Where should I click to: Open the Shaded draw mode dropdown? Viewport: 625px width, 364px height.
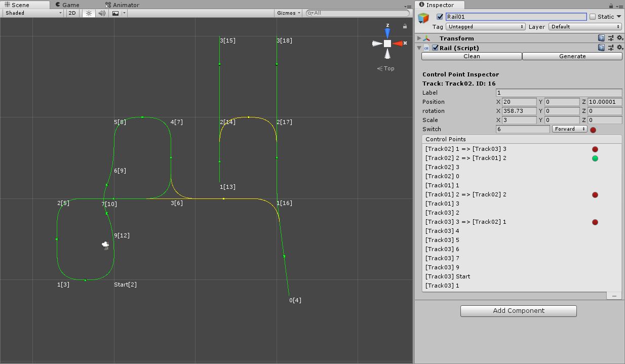point(33,13)
